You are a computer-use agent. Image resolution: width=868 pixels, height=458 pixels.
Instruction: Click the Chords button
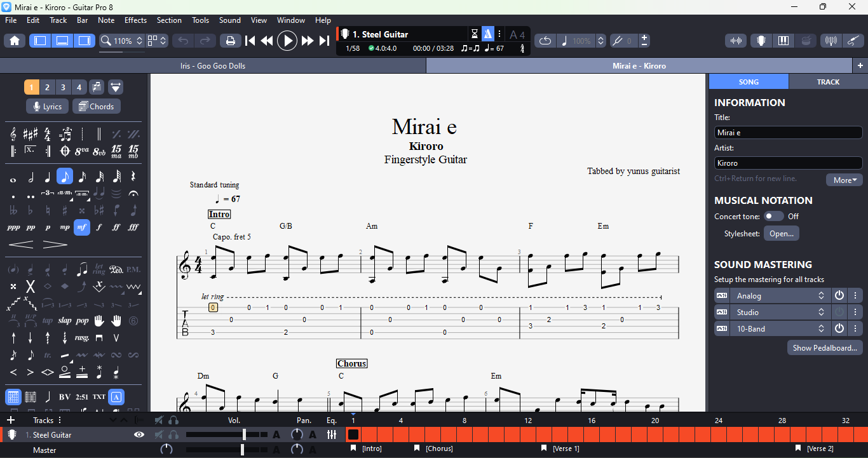point(97,107)
